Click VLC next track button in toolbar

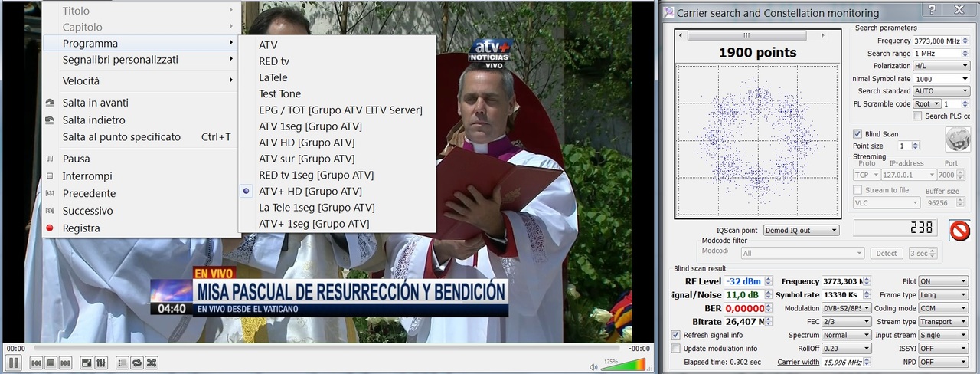pos(65,363)
